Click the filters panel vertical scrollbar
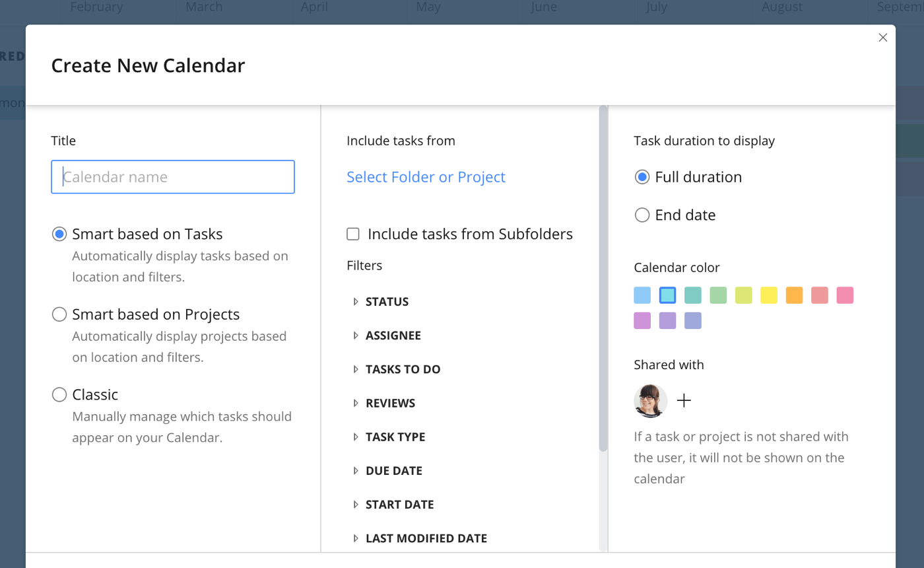924x568 pixels. [603, 278]
